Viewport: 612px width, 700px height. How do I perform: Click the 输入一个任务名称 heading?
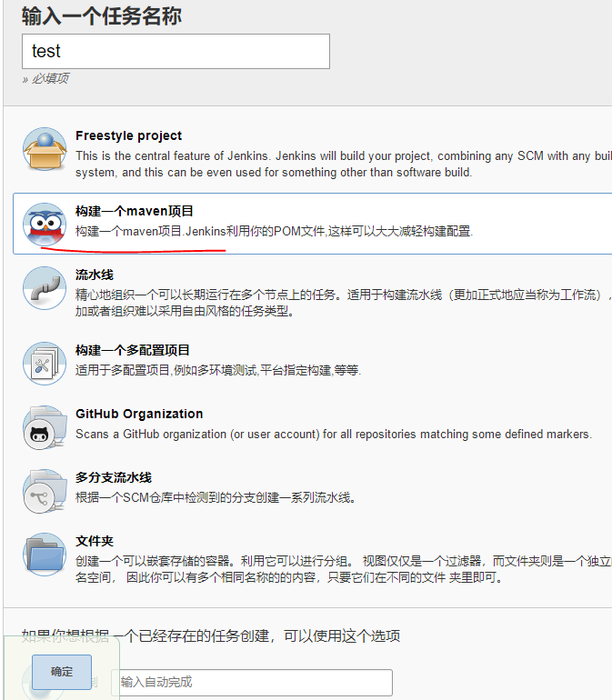pyautogui.click(x=102, y=16)
